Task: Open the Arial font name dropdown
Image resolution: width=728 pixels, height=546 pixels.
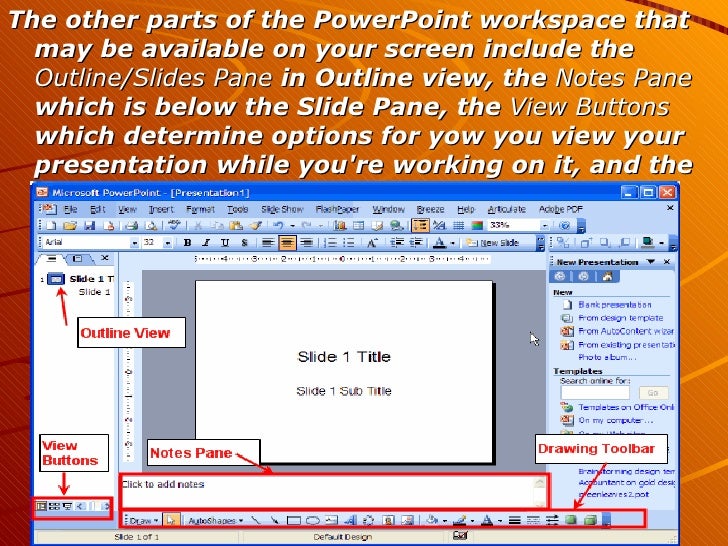Action: pos(134,243)
